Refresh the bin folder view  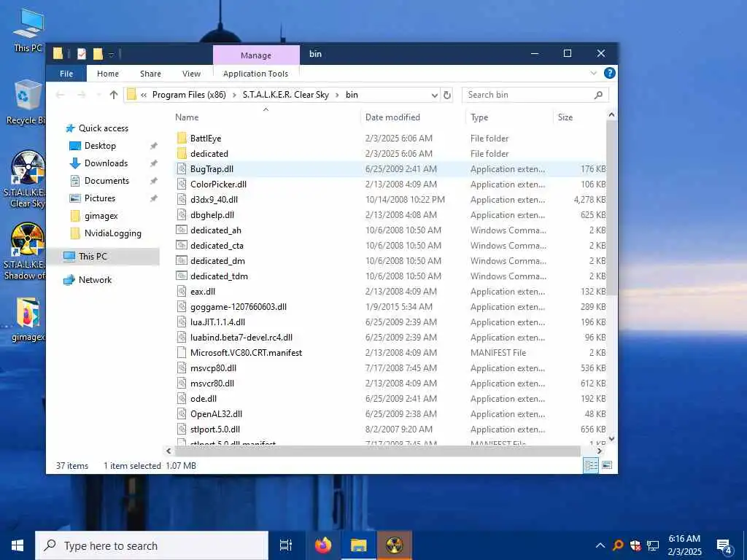tap(447, 95)
